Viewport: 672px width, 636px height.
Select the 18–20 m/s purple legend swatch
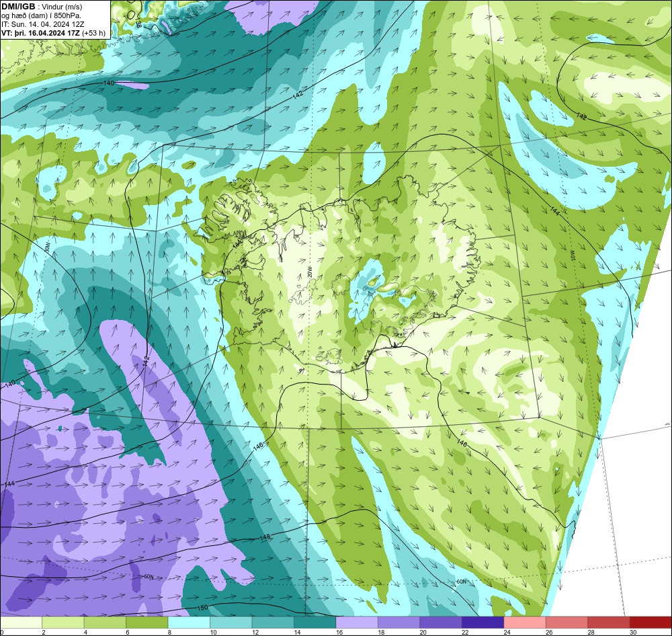tap(399, 623)
